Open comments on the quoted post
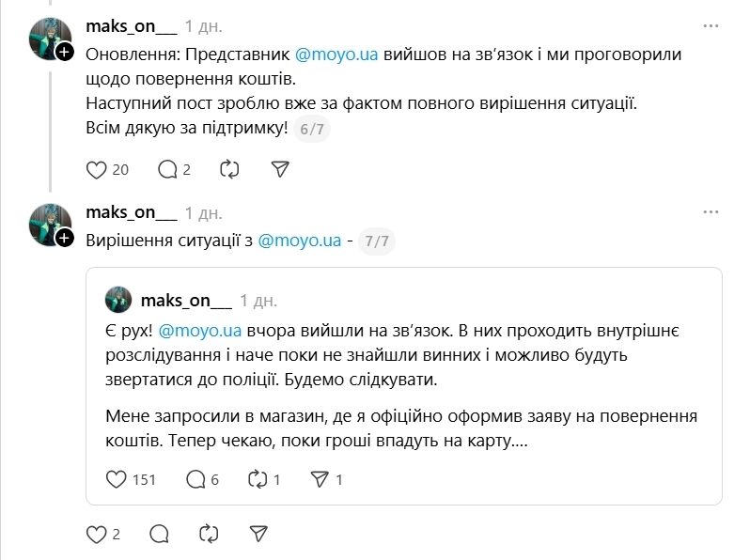 tap(195, 479)
